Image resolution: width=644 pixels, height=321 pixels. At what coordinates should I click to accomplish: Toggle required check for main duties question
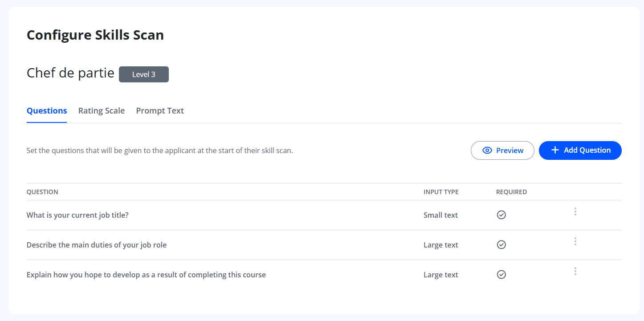coord(501,245)
